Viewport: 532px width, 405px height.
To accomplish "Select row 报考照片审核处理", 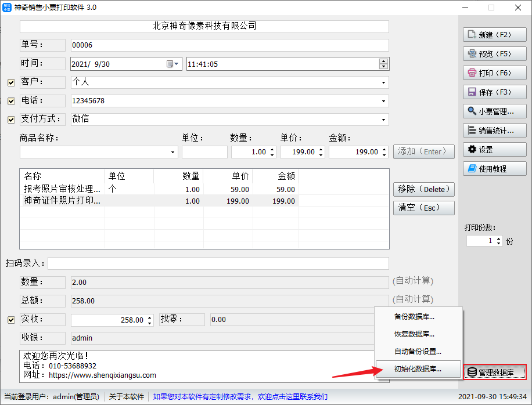I will tap(160, 189).
